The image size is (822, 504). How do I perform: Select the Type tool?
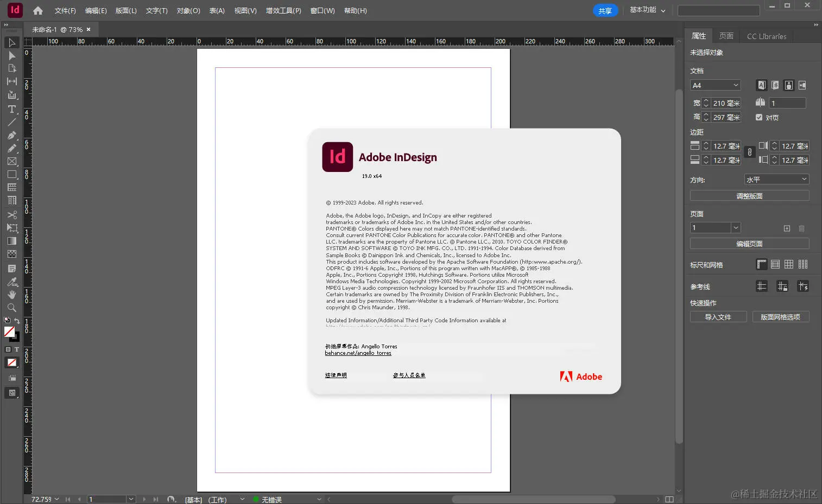12,109
